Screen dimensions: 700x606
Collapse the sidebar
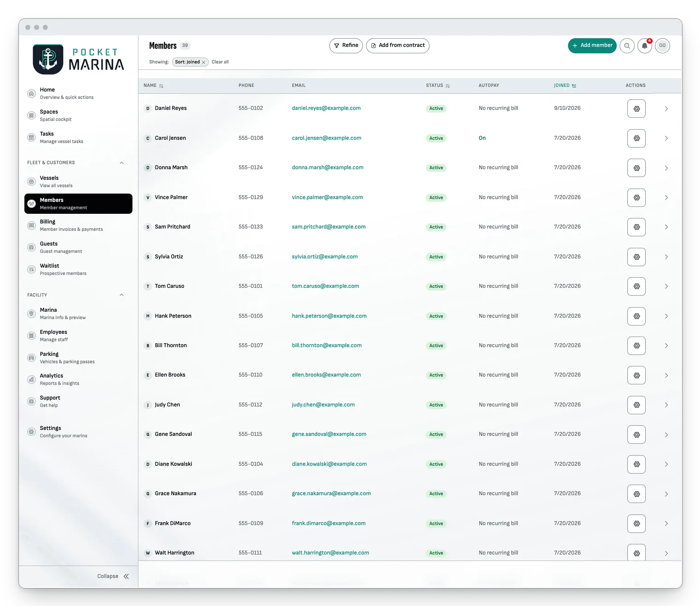tap(113, 576)
